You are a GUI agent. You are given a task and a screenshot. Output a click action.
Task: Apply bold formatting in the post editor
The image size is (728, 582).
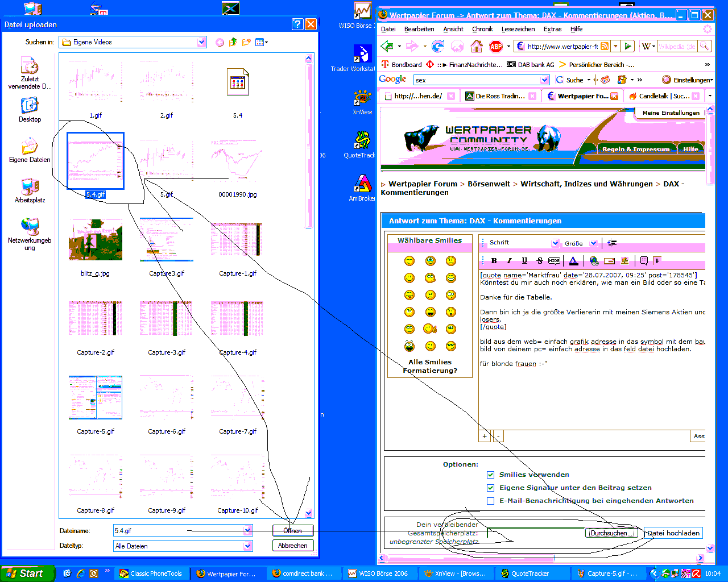pyautogui.click(x=494, y=260)
